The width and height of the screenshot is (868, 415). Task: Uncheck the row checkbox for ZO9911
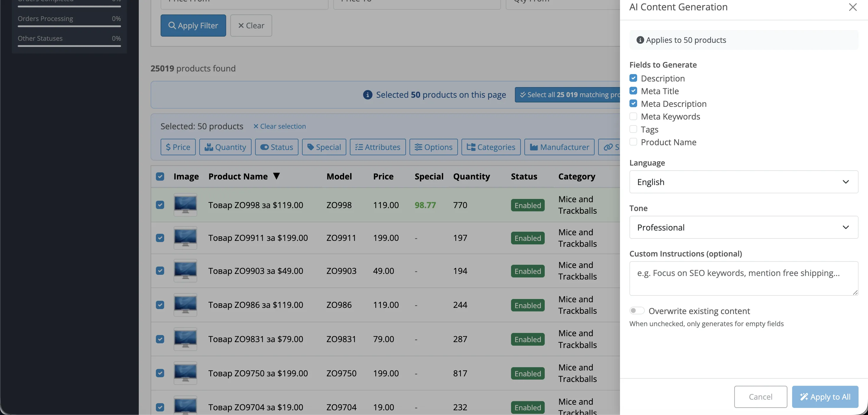(160, 238)
